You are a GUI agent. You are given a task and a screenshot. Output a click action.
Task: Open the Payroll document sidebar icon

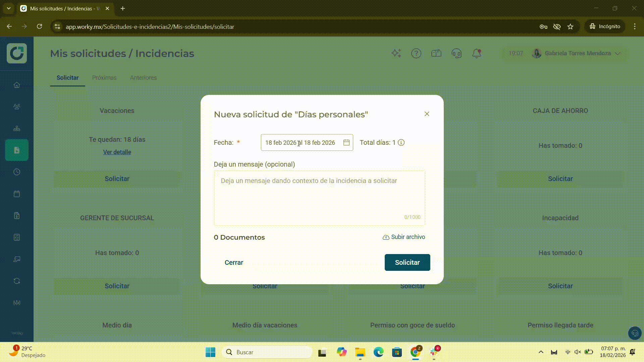[x=17, y=216]
